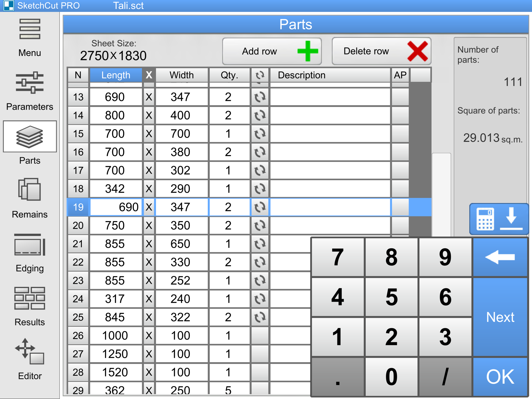Image resolution: width=532 pixels, height=399 pixels.
Task: Toggle AP cell for row 13
Action: click(400, 97)
